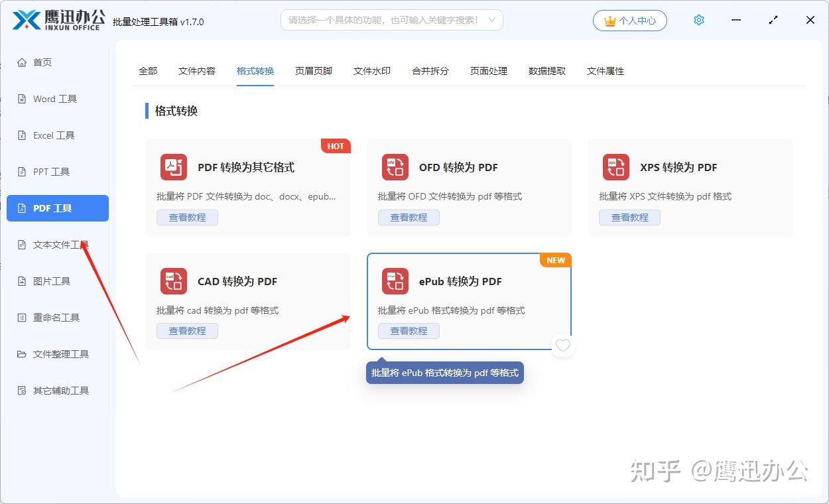Click the ePub 转换为 PDF card icon

coord(395,281)
